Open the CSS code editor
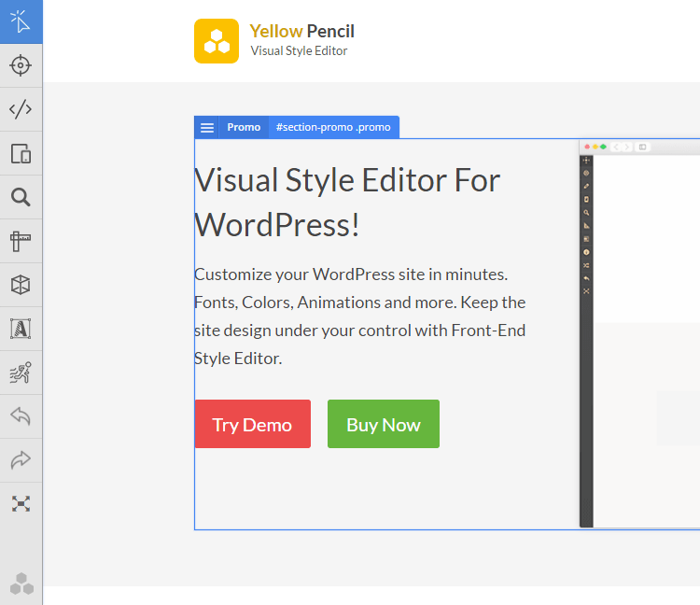 [x=21, y=109]
